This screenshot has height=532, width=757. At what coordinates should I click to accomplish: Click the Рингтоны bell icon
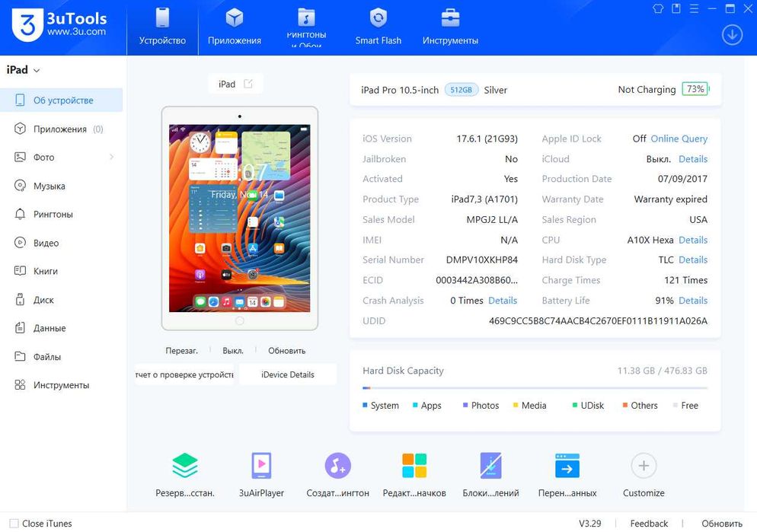(20, 214)
